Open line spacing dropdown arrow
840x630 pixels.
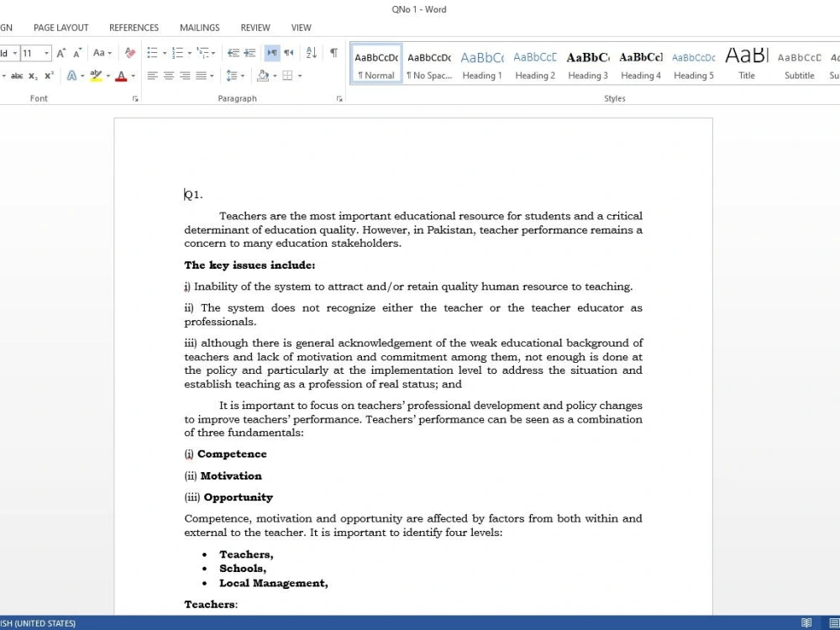pyautogui.click(x=243, y=76)
